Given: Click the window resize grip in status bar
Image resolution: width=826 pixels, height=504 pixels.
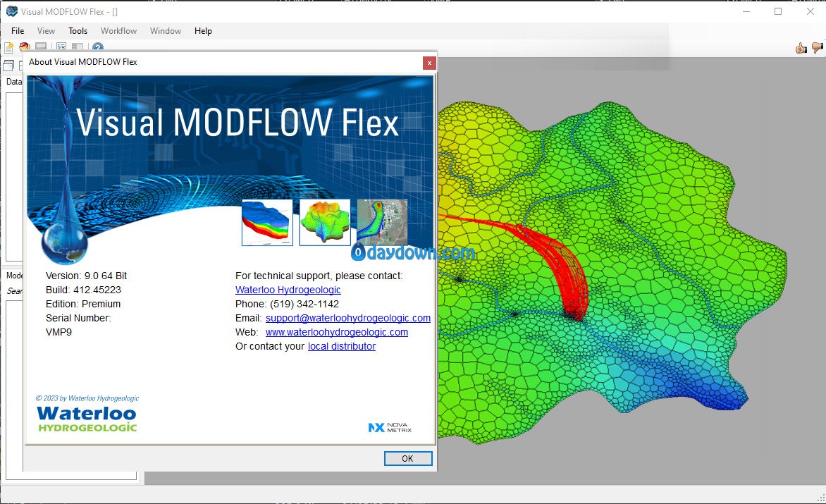Looking at the screenshot, I should [821, 498].
